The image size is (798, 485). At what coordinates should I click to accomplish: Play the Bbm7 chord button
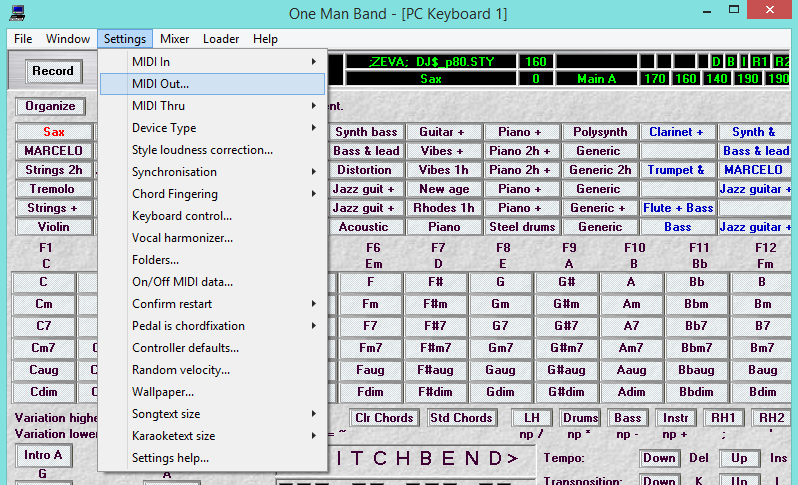(x=696, y=348)
